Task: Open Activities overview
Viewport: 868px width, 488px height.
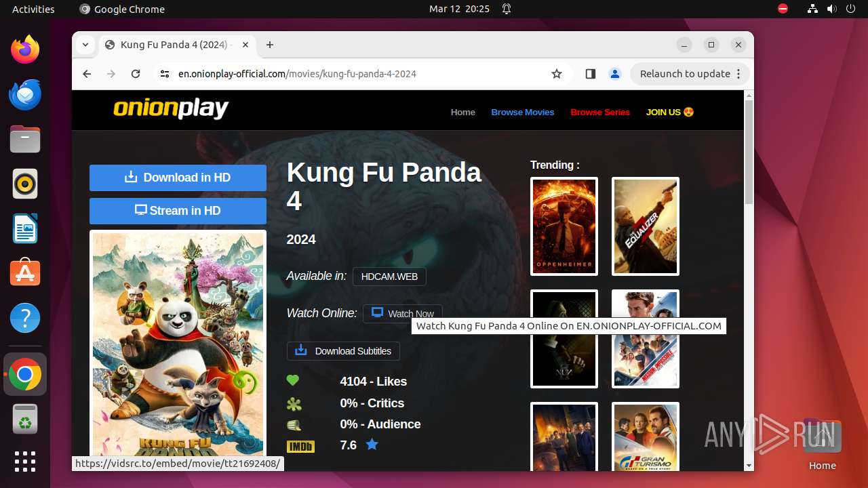Action: 33,9
